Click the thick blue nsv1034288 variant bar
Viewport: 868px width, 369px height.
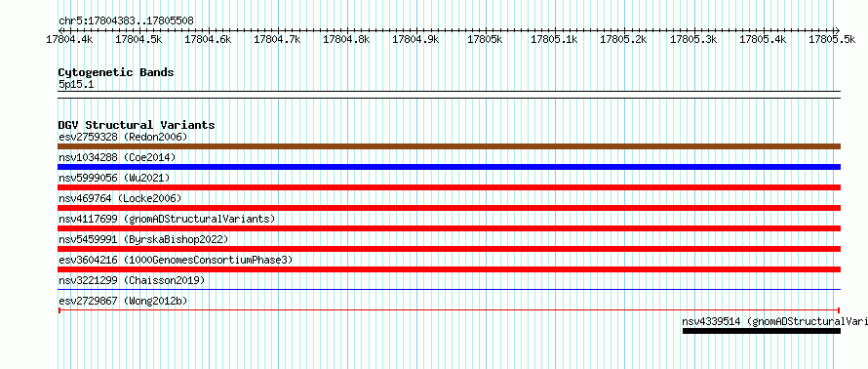tap(449, 167)
